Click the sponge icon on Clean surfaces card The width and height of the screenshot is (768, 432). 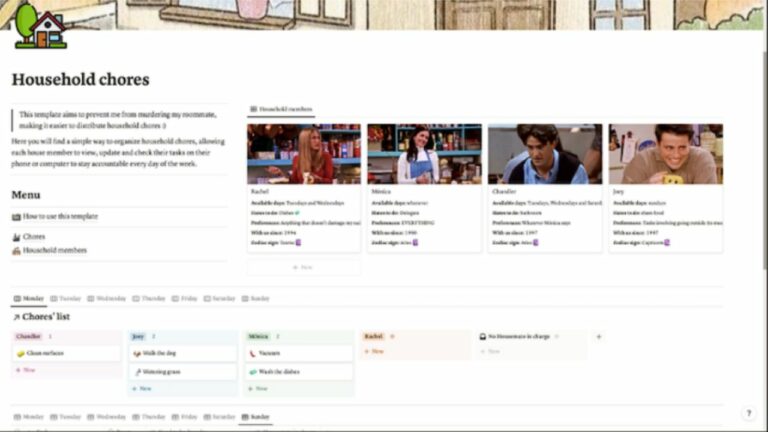tap(21, 354)
